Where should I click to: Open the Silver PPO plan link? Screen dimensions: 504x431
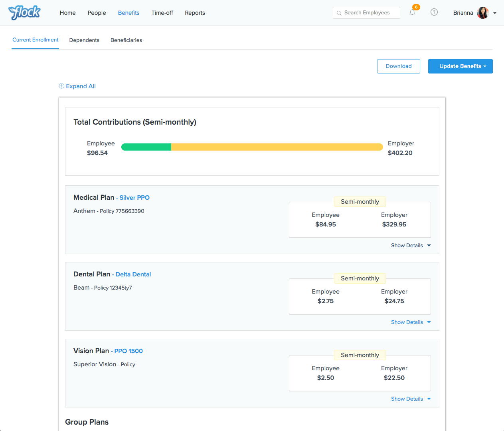pos(134,198)
